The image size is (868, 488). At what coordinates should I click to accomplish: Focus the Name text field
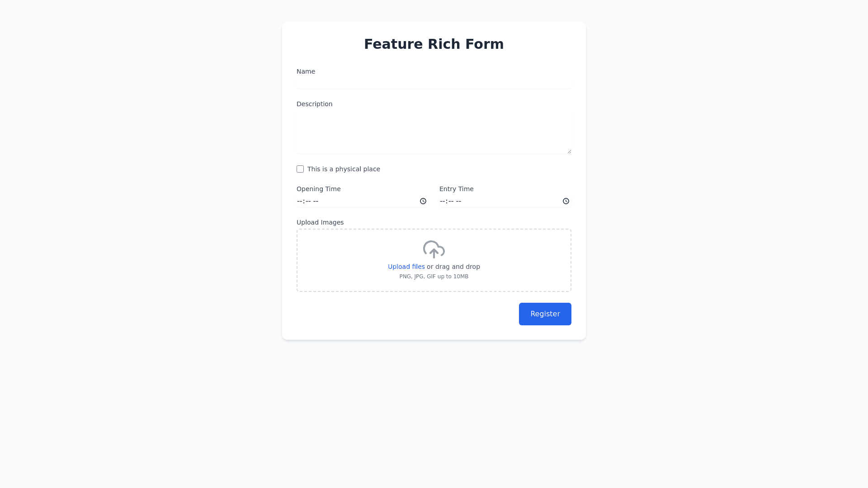(x=434, y=83)
